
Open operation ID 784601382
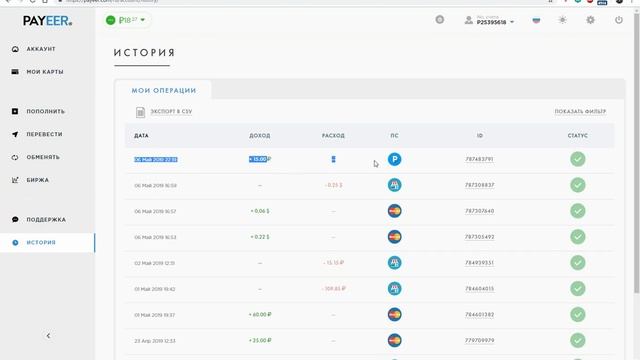point(479,315)
